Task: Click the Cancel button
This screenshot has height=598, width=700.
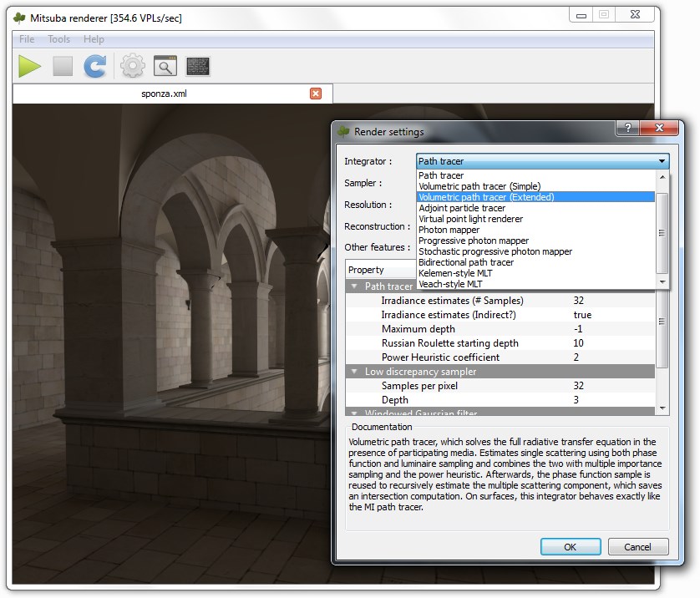Action: coord(637,547)
